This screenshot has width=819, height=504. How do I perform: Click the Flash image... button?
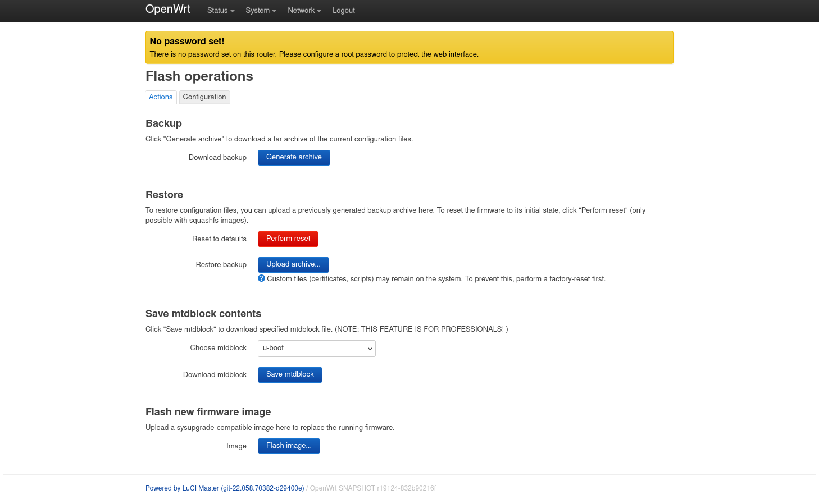coord(289,446)
